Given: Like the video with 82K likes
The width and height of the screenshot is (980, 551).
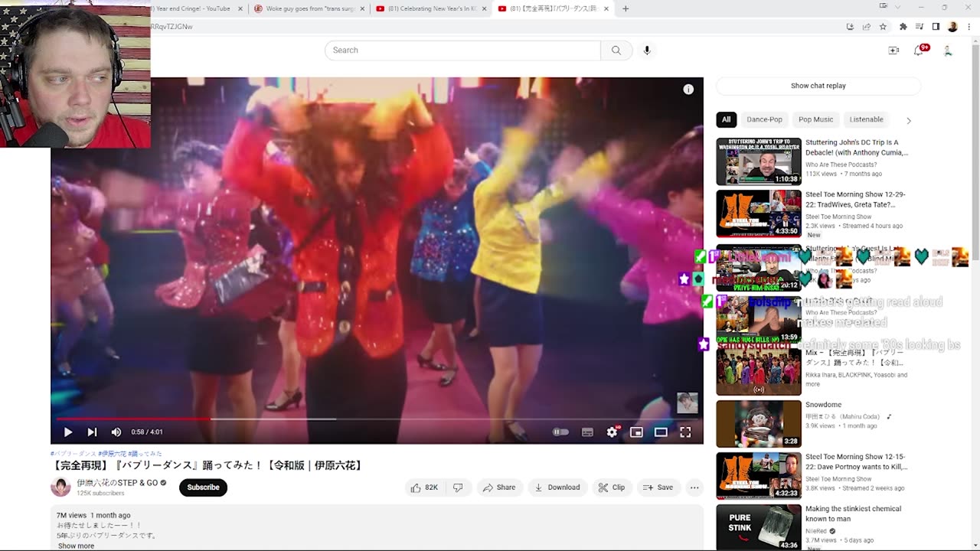Looking at the screenshot, I should (x=424, y=487).
